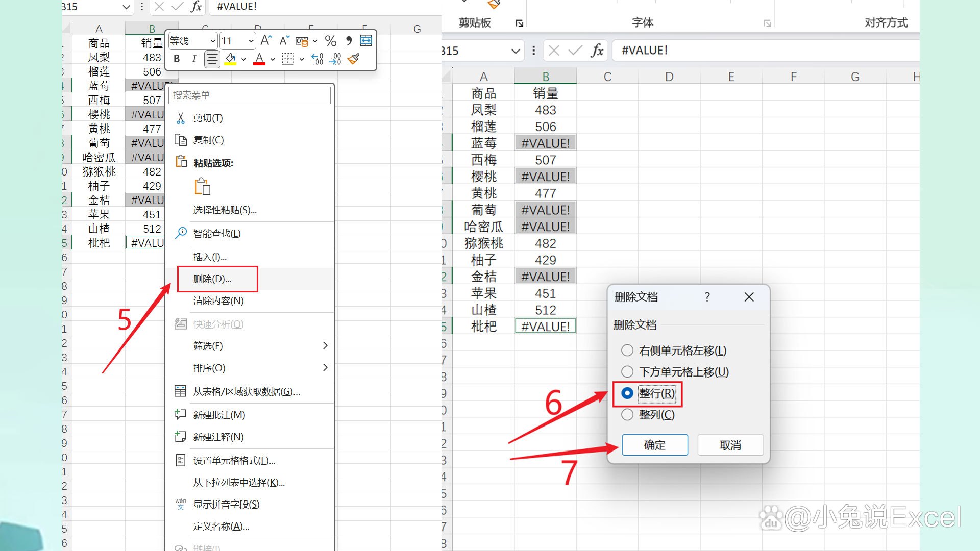Click the 搜索菜单 search field

[250, 95]
